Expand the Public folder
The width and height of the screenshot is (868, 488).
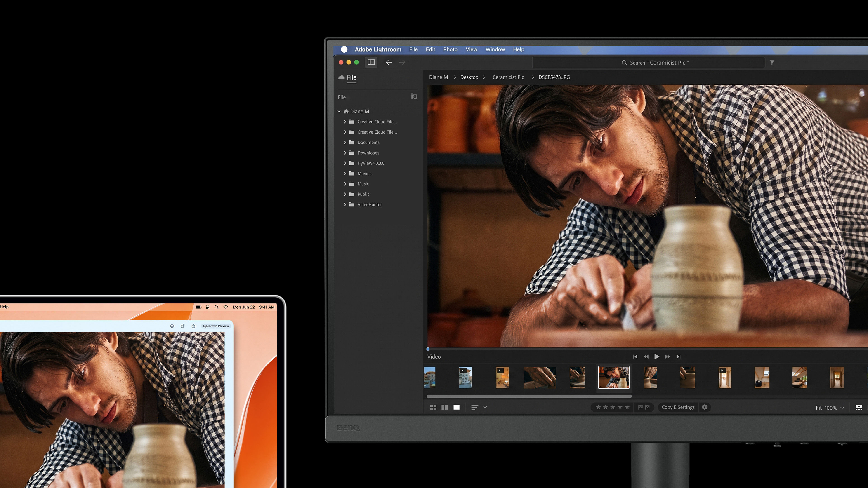coord(345,194)
